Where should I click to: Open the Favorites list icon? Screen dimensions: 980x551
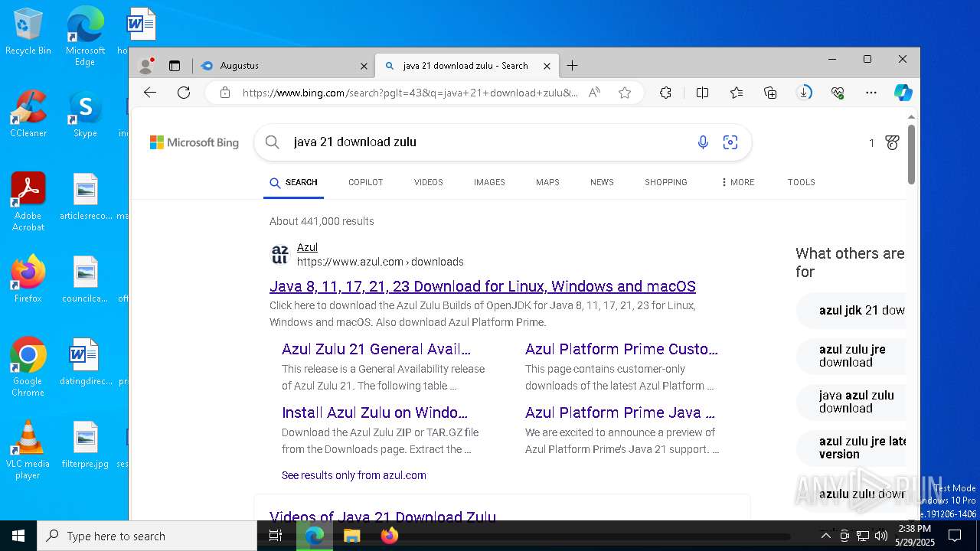737,93
